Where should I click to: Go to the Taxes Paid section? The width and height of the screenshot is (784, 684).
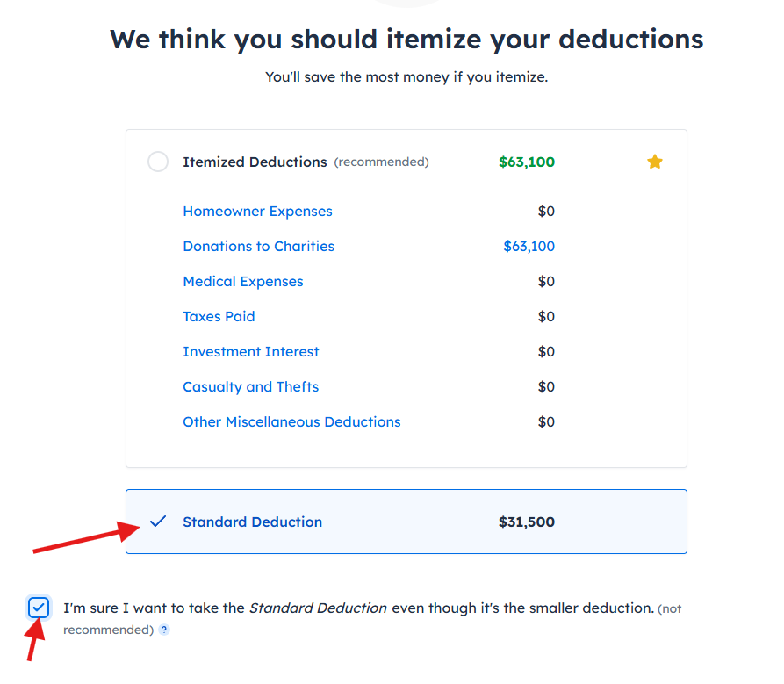click(219, 317)
